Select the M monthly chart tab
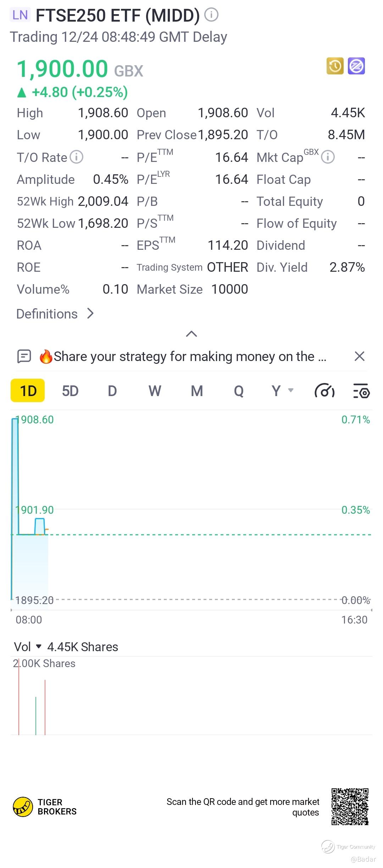This screenshot has width=383, height=868. pyautogui.click(x=197, y=391)
